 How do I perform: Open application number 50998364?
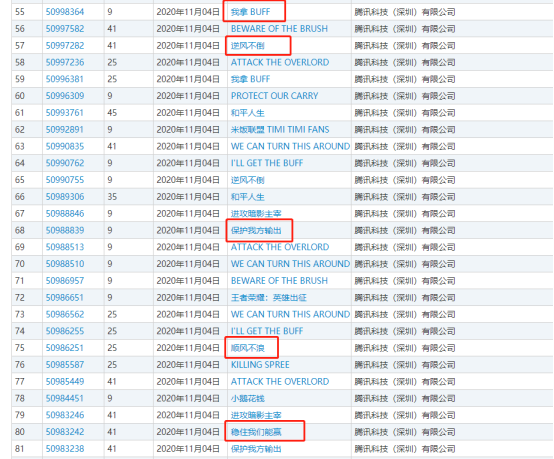65,12
